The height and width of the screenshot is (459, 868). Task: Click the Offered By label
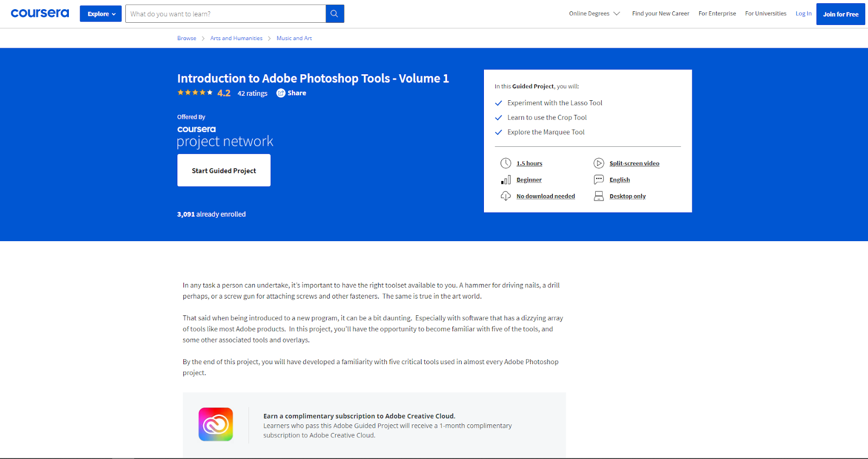tap(192, 117)
